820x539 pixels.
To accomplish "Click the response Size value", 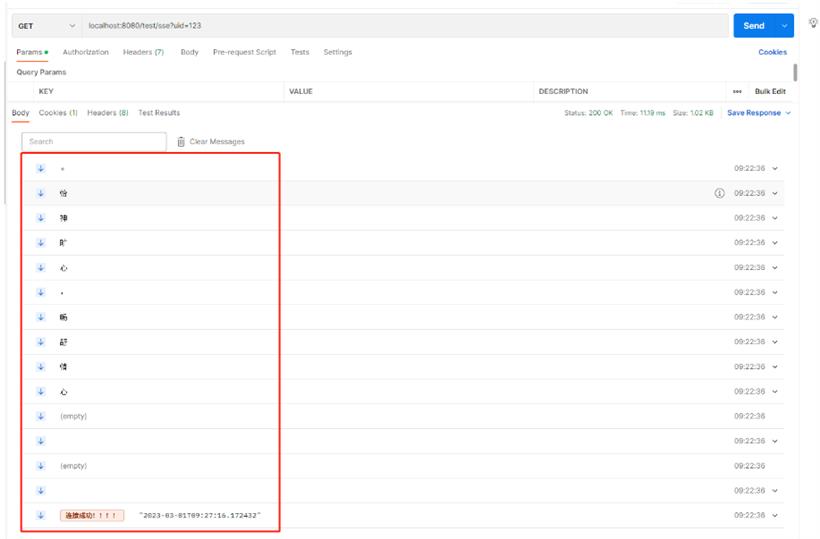I will pos(693,113).
